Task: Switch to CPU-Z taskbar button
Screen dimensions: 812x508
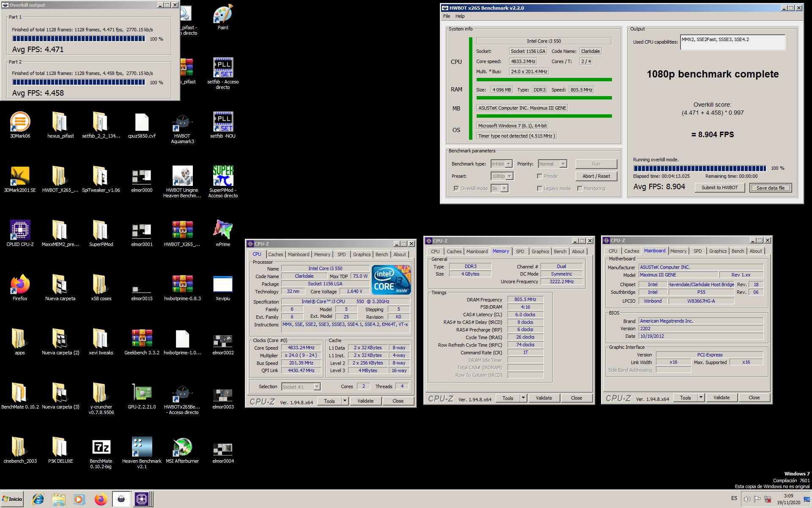Action: 142,500
